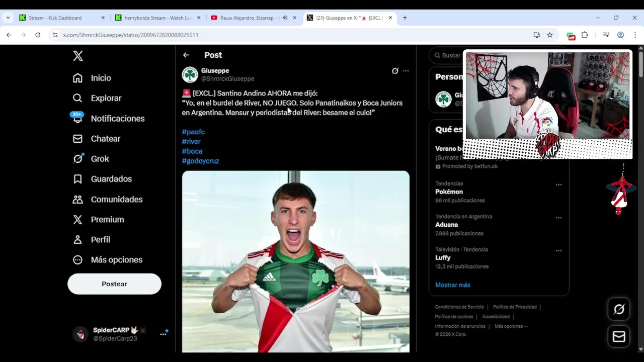Open Guardados bookmark icon
Screen dimensions: 644x362
click(77, 179)
